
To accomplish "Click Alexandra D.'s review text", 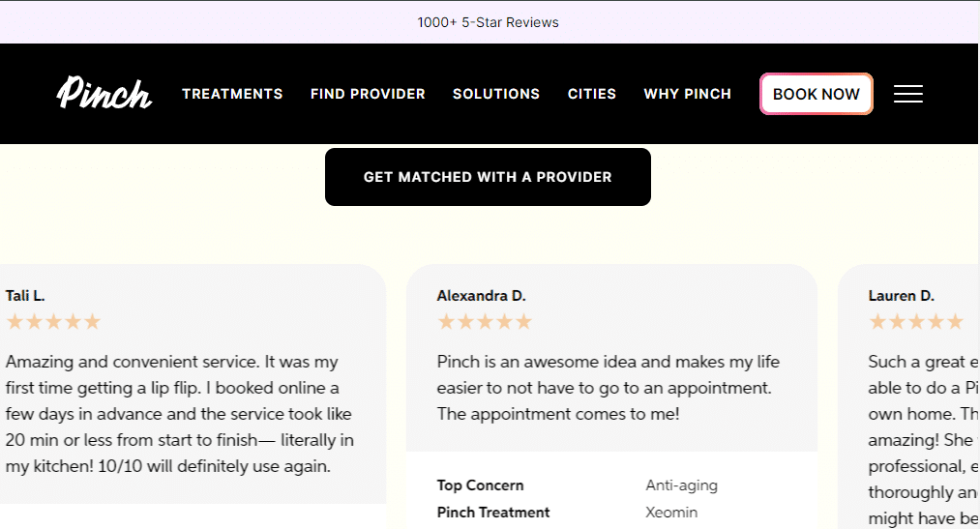I will pyautogui.click(x=609, y=388).
